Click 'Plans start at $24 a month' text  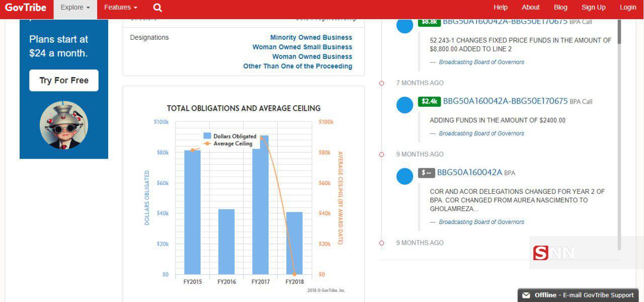tap(58, 46)
